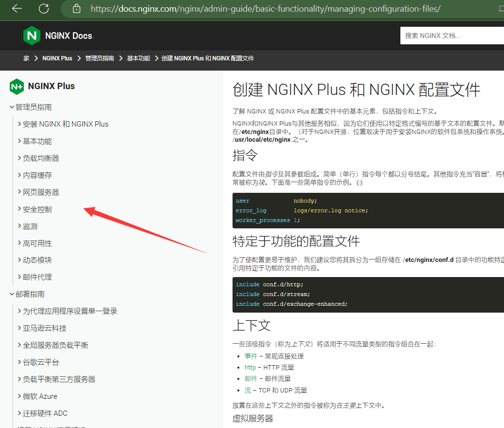Viewport: 504px width, 428px height.
Task: Follow the http context link
Action: point(250,368)
